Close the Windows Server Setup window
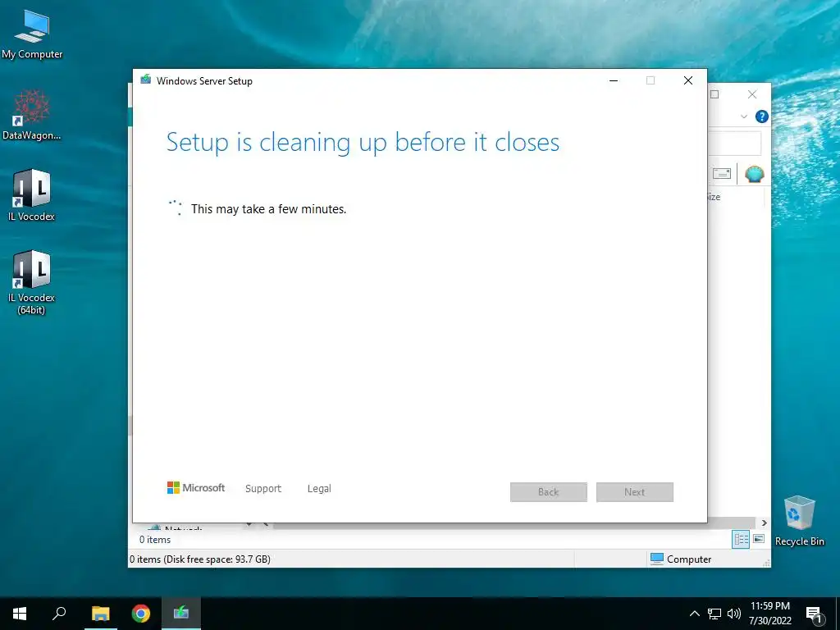Image resolution: width=840 pixels, height=630 pixels. [688, 80]
